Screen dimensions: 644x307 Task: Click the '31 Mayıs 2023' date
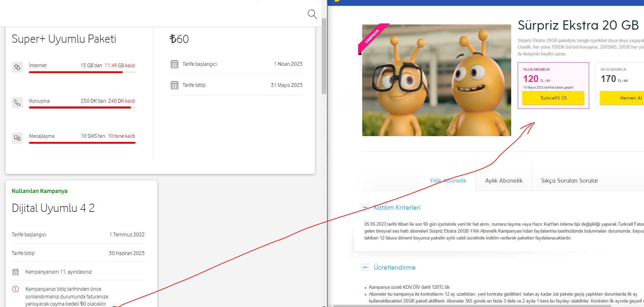click(x=287, y=85)
